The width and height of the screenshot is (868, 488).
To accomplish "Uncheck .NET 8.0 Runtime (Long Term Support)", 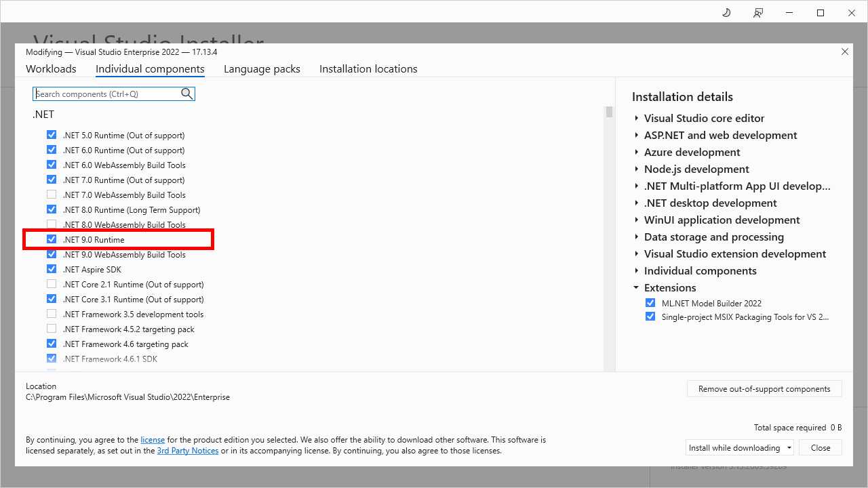I will [x=52, y=209].
